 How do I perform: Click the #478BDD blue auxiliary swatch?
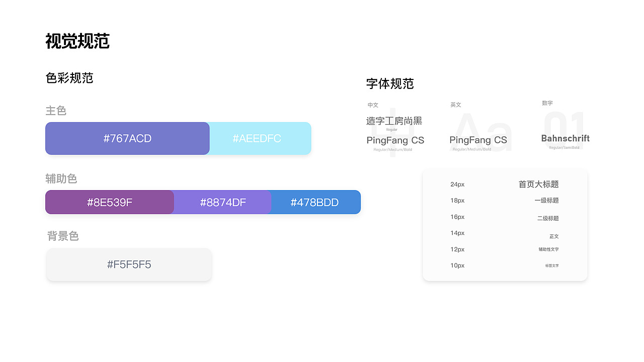[x=316, y=202]
